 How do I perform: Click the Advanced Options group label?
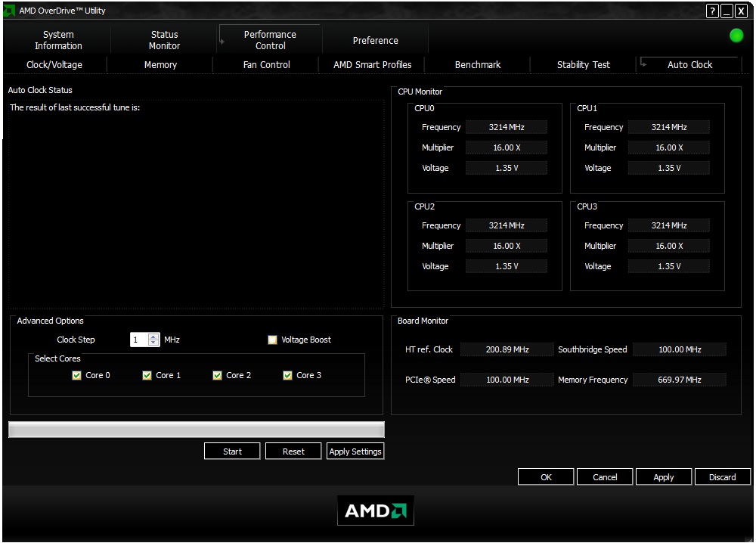click(50, 321)
